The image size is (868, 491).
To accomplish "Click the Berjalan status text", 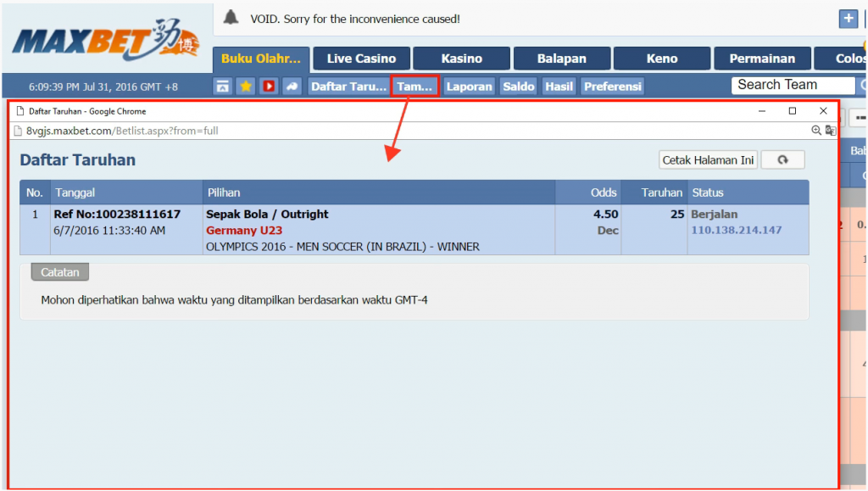I will [714, 215].
